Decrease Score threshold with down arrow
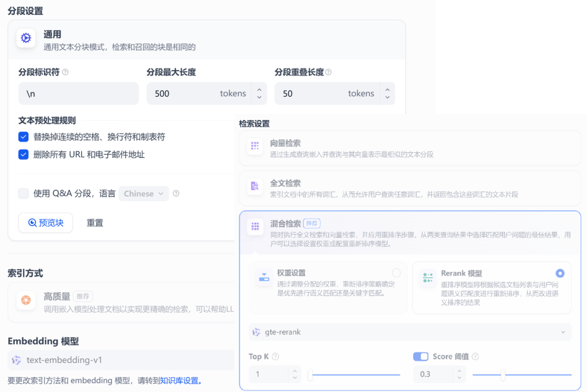Viewport: 587px width, 392px height. tap(459, 378)
